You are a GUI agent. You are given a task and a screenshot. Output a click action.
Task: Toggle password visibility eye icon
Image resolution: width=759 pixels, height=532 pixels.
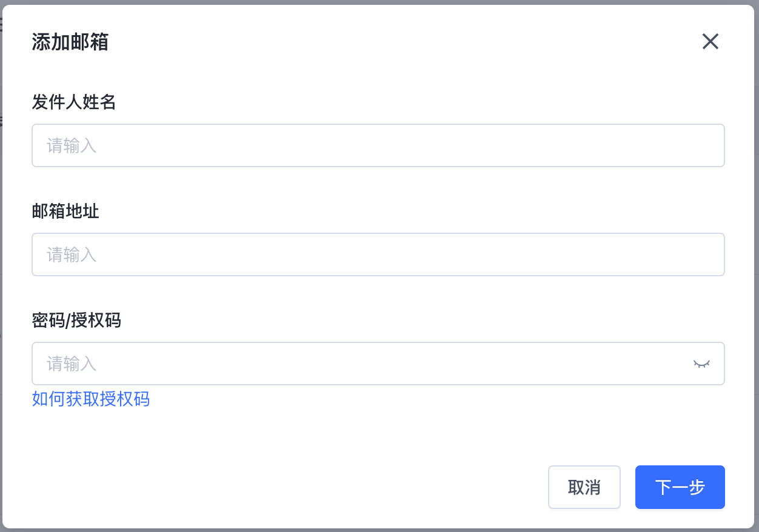(701, 364)
